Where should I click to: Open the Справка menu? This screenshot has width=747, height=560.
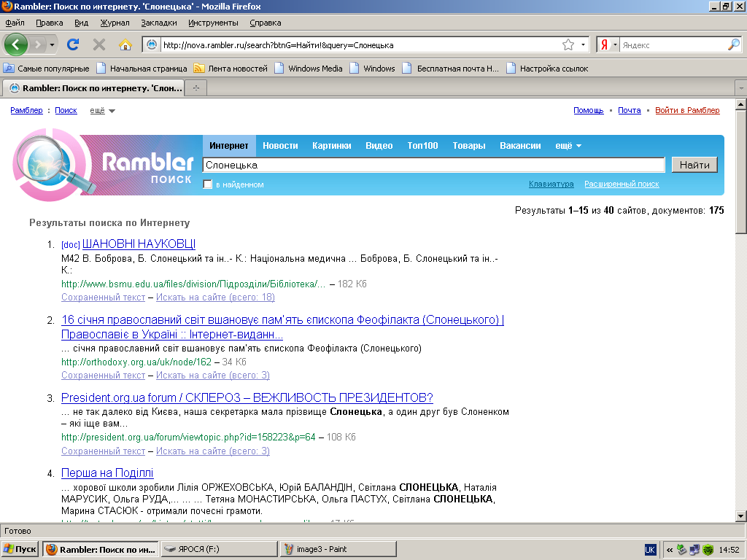coord(266,23)
